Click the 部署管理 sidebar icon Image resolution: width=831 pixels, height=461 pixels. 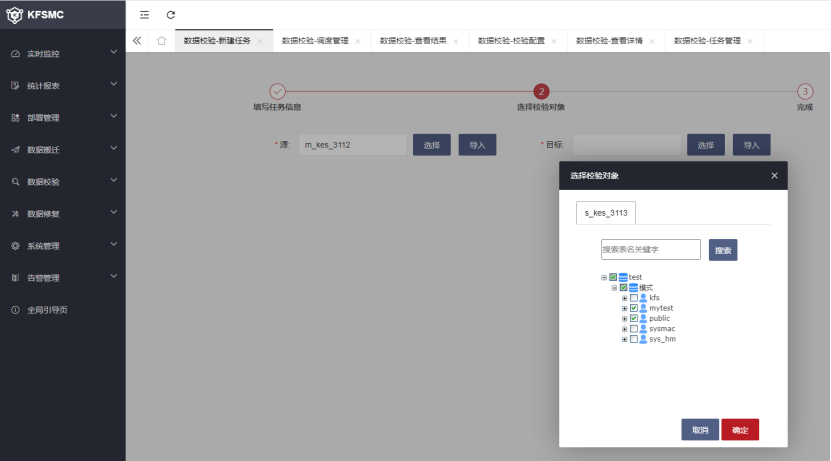15,118
